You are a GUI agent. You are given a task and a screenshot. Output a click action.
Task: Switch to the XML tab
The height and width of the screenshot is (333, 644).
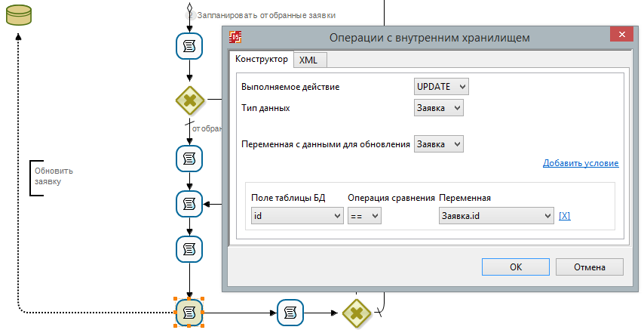click(308, 60)
